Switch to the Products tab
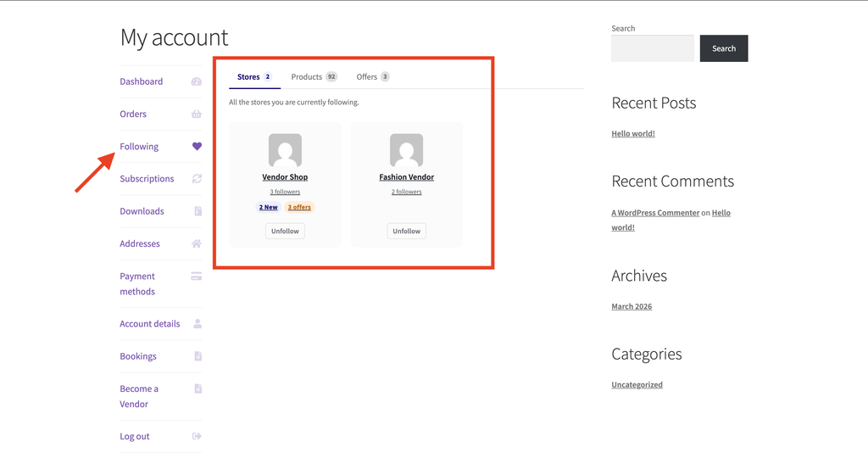This screenshot has height=475, width=868. pyautogui.click(x=314, y=77)
